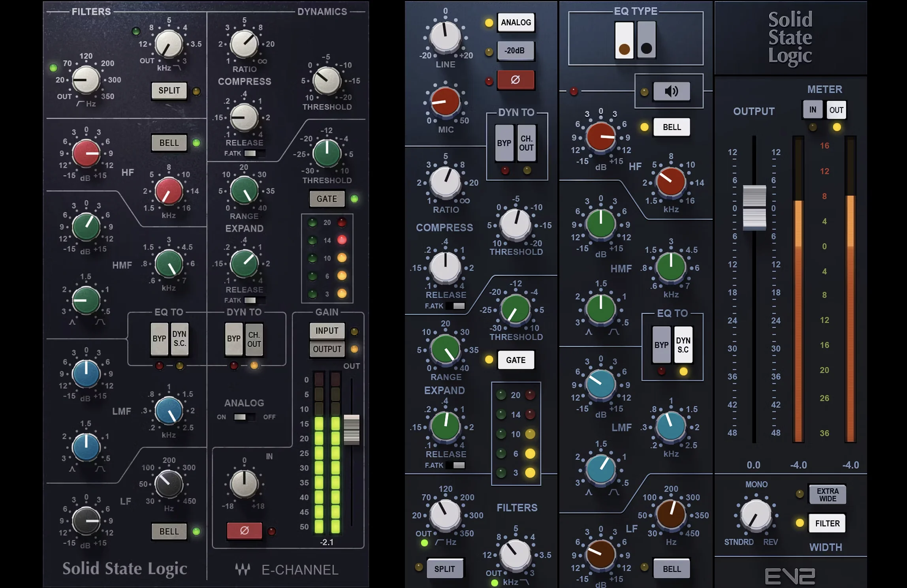Click DYN TO BYP button in E-Channel
The width and height of the screenshot is (907, 588).
[234, 339]
